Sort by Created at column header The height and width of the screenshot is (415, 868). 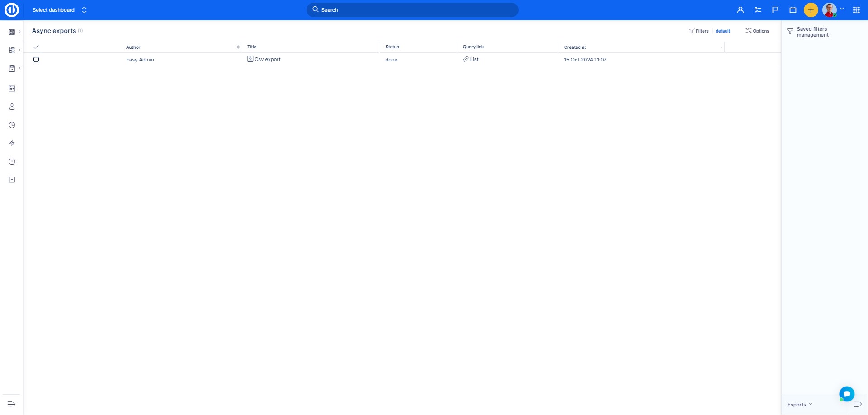click(x=575, y=47)
